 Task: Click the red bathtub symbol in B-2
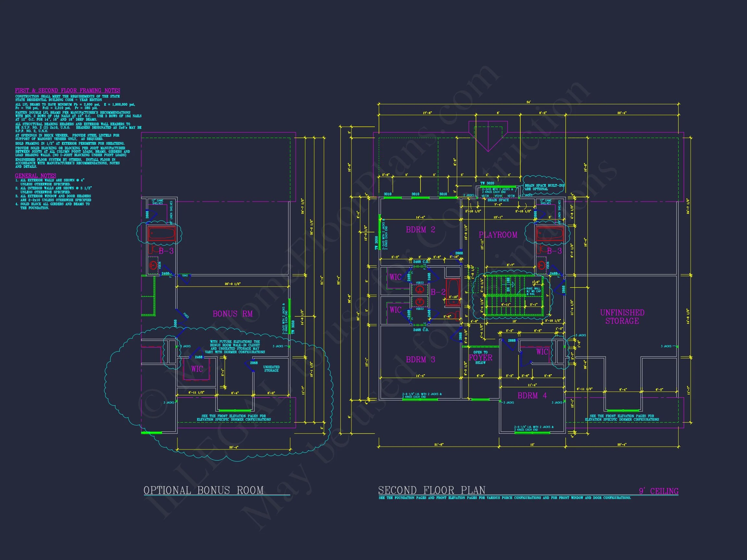click(453, 292)
